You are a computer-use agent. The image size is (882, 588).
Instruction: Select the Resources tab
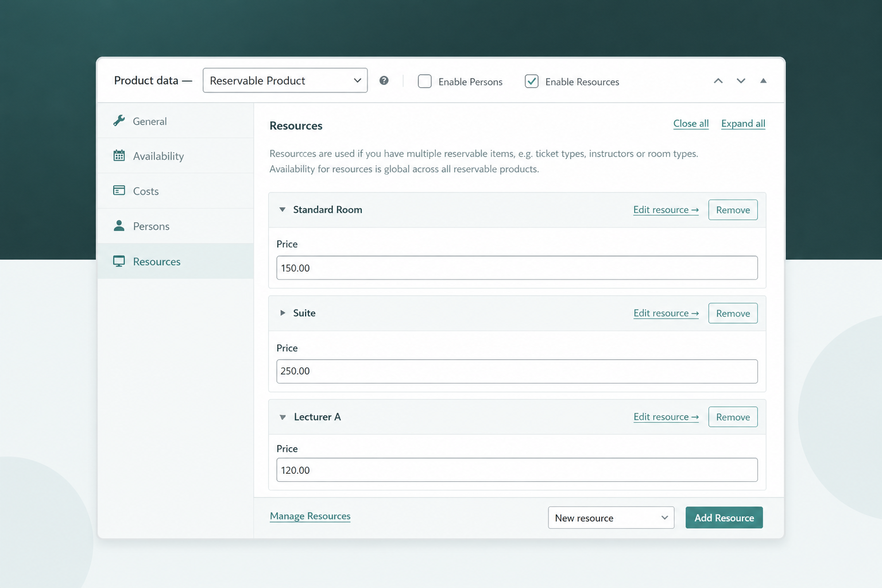click(176, 261)
